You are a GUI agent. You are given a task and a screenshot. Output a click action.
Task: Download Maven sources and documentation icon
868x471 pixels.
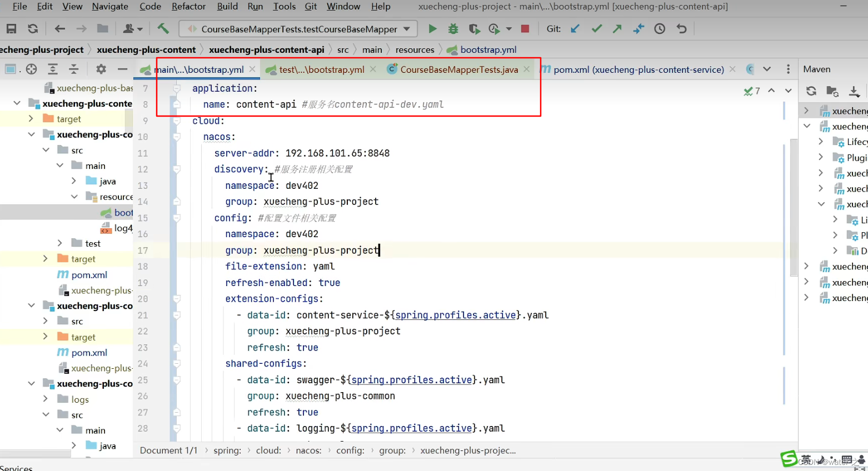pos(854,91)
